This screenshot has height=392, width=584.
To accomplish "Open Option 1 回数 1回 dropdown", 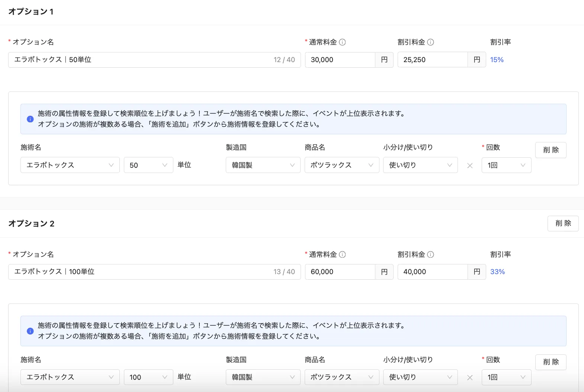I will pos(506,165).
